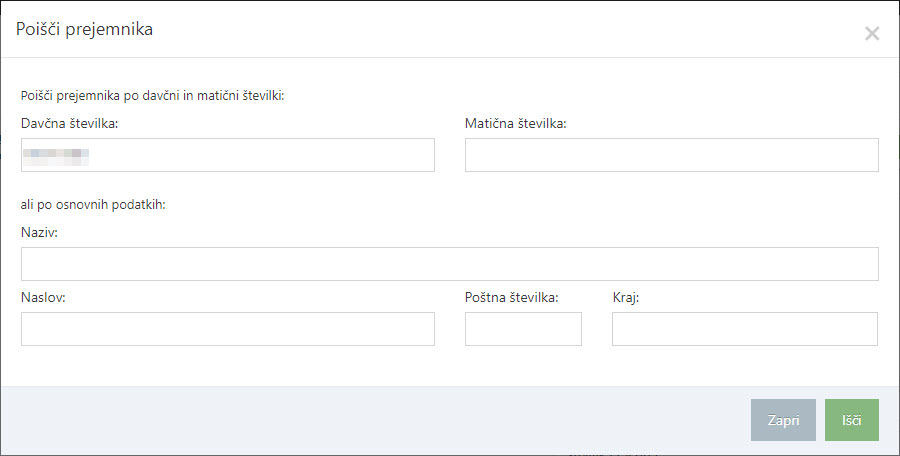Click the "Naziv:" label text
Image resolution: width=900 pixels, height=456 pixels.
(39, 232)
